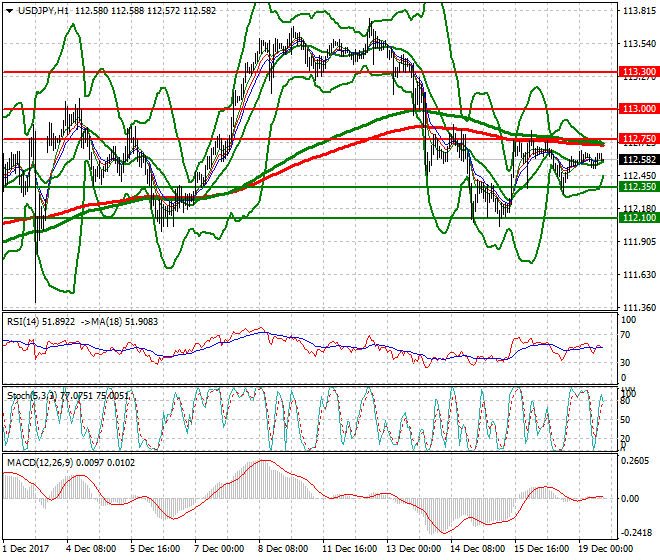Click the 70 level on RSI scale
660x560 pixels.
pyautogui.click(x=628, y=341)
